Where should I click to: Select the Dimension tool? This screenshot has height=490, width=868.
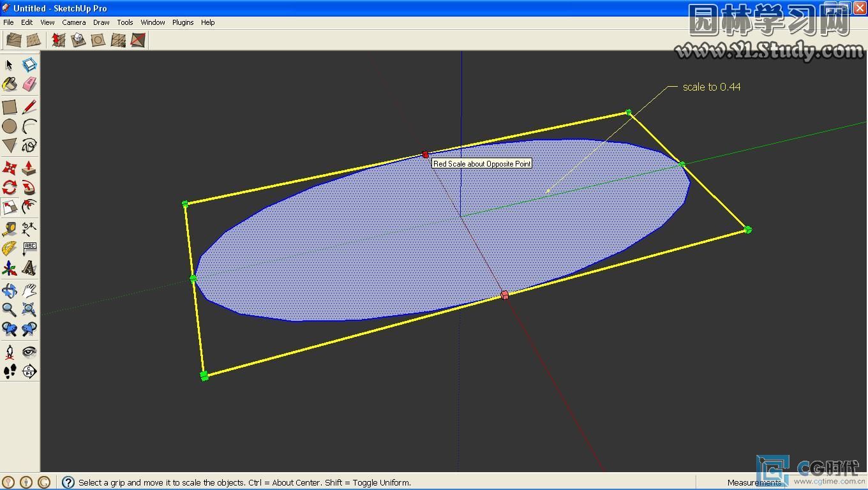click(29, 229)
